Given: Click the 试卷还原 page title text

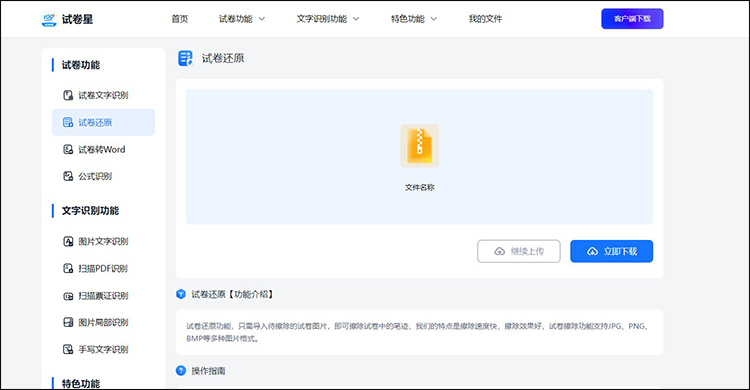Looking at the screenshot, I should tap(223, 58).
